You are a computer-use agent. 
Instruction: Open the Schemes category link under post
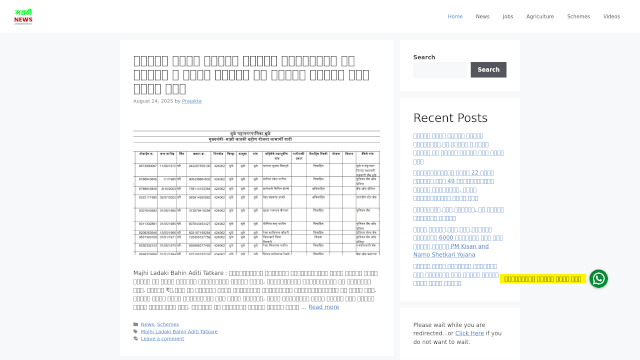pyautogui.click(x=168, y=324)
